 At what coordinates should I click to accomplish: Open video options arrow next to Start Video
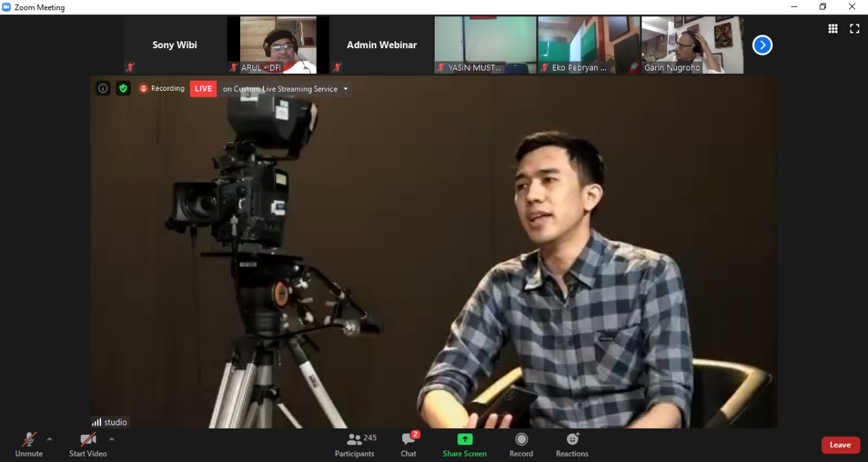click(112, 440)
